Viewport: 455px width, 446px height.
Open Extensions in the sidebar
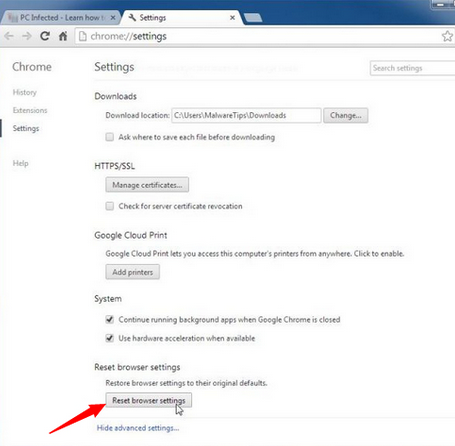(x=30, y=110)
